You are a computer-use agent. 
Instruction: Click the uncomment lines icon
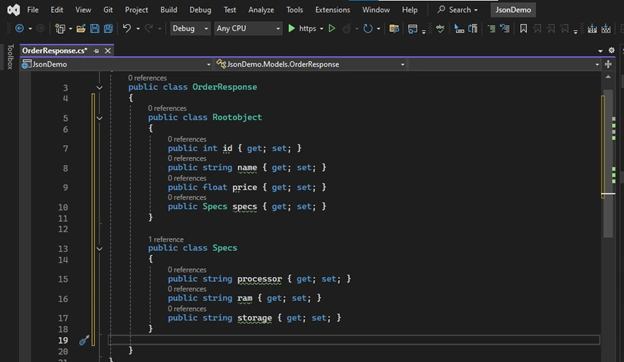pyautogui.click(x=505, y=28)
